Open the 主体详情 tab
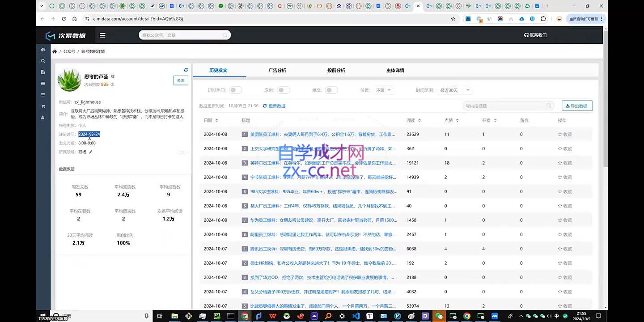This screenshot has width=644, height=322. click(x=394, y=70)
